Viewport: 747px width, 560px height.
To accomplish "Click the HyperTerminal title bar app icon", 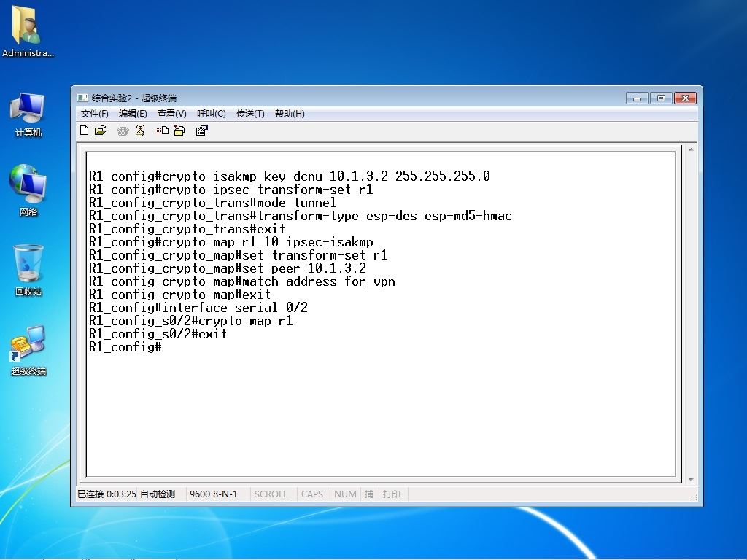I will click(x=82, y=98).
